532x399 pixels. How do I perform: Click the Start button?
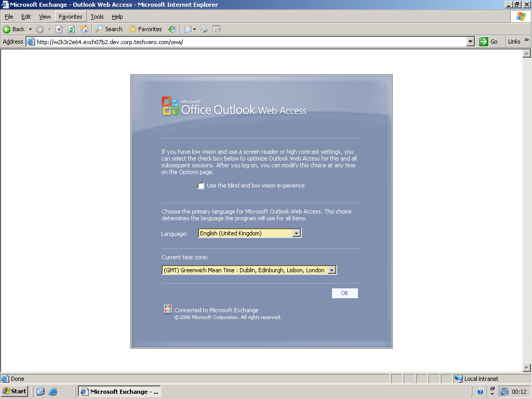pyautogui.click(x=15, y=391)
